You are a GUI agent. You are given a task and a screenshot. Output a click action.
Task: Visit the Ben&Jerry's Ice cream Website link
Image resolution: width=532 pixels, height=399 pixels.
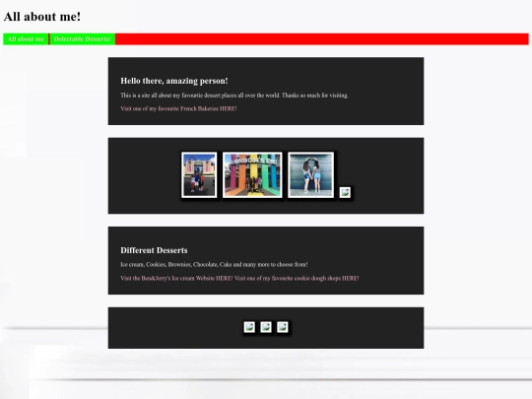point(176,278)
